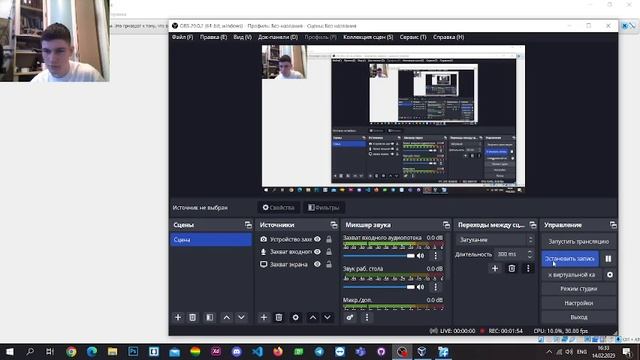Open the Правка menu
Viewport: 640px width, 360px height.
[213, 37]
